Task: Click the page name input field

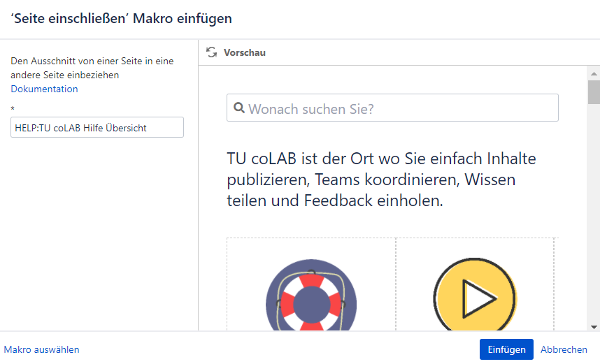Action: (97, 127)
